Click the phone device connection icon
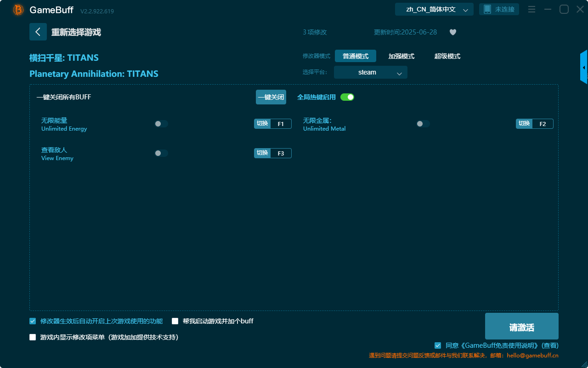The image size is (588, 368). pos(487,9)
